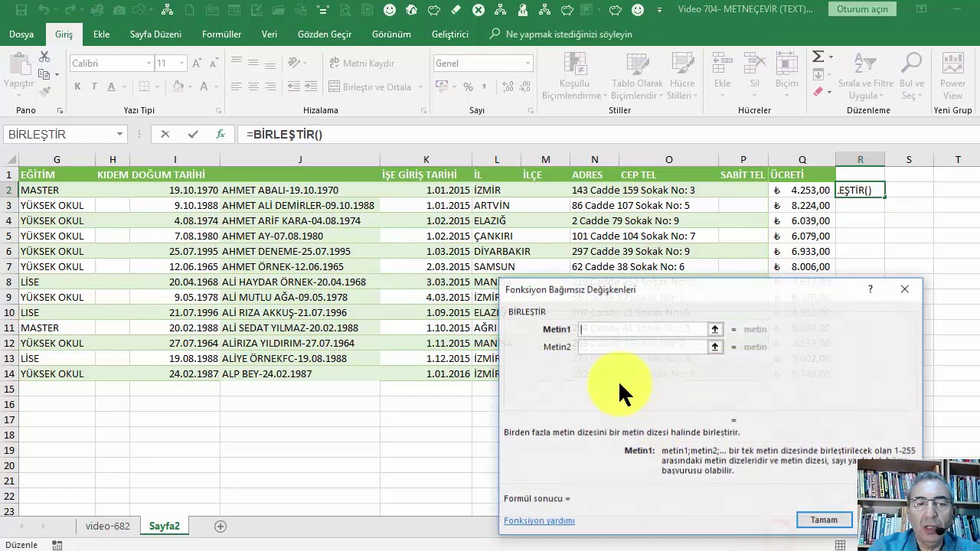Switch to the Ekle tab
This screenshot has height=551, width=980.
click(101, 34)
